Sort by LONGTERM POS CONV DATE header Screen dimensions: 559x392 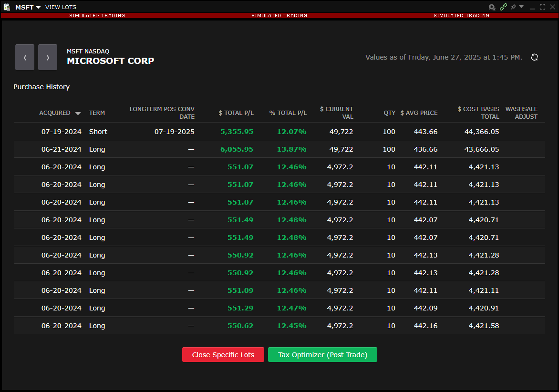coord(162,113)
